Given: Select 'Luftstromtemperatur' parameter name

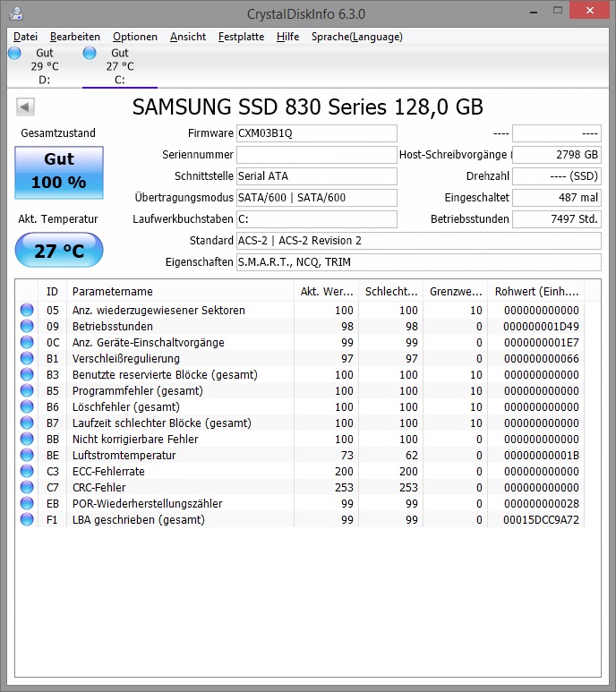Looking at the screenshot, I should [x=124, y=455].
